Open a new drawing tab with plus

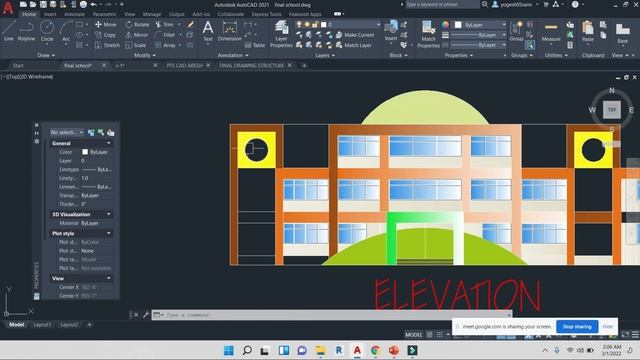pos(304,65)
